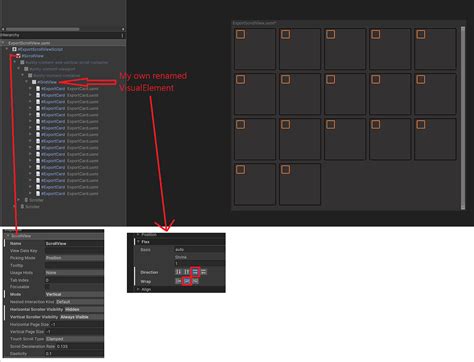This screenshot has height=362, width=474.
Task: Open the Picking Mode dropdown
Action: click(x=74, y=258)
